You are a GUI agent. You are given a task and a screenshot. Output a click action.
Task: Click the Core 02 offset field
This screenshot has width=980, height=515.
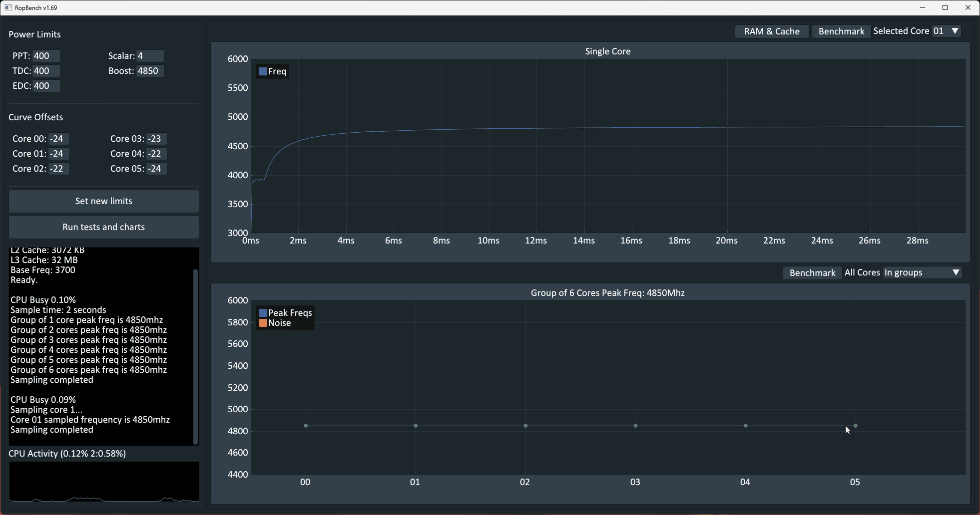pos(59,169)
